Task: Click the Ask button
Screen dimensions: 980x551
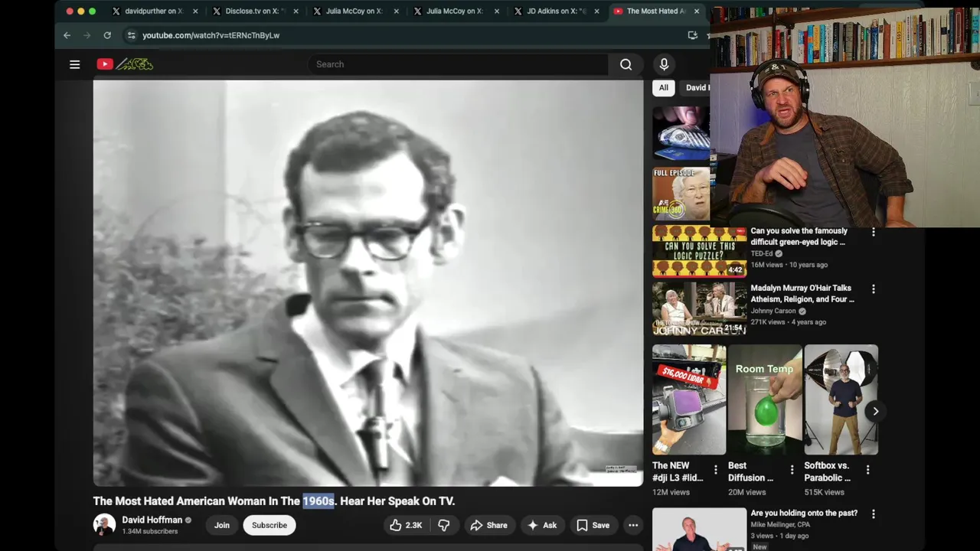Action: [x=541, y=525]
